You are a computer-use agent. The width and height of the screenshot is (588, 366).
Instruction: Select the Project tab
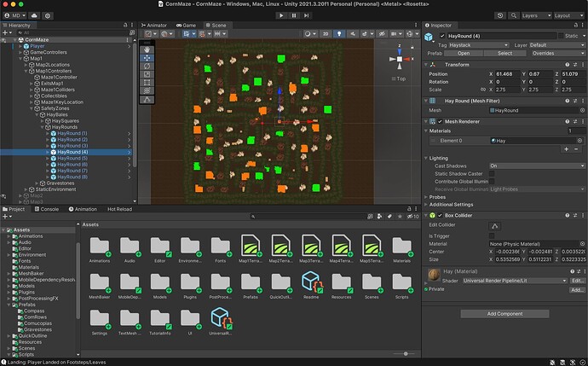[x=14, y=209]
